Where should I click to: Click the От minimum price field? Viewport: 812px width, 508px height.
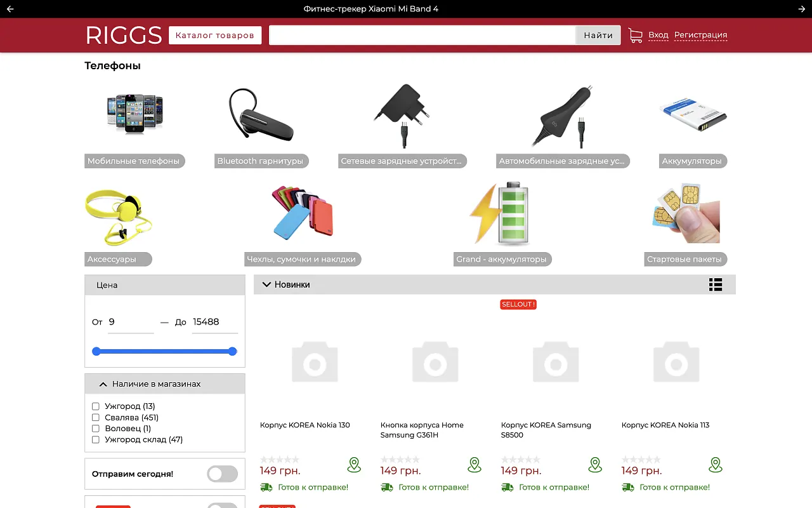point(131,323)
